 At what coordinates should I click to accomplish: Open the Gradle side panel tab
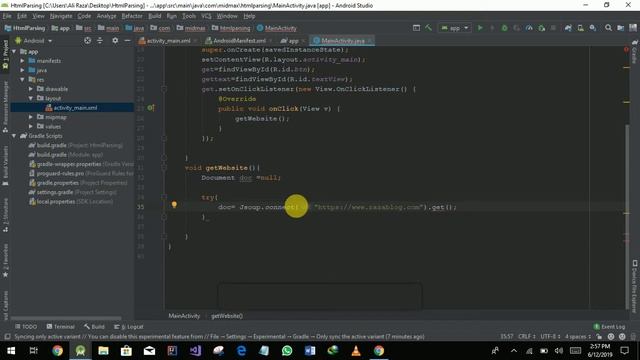pyautogui.click(x=635, y=52)
